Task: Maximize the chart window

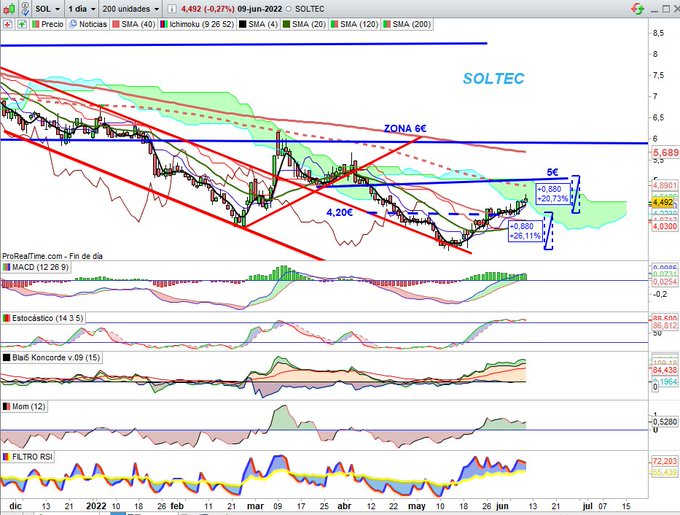Action: tap(666, 8)
